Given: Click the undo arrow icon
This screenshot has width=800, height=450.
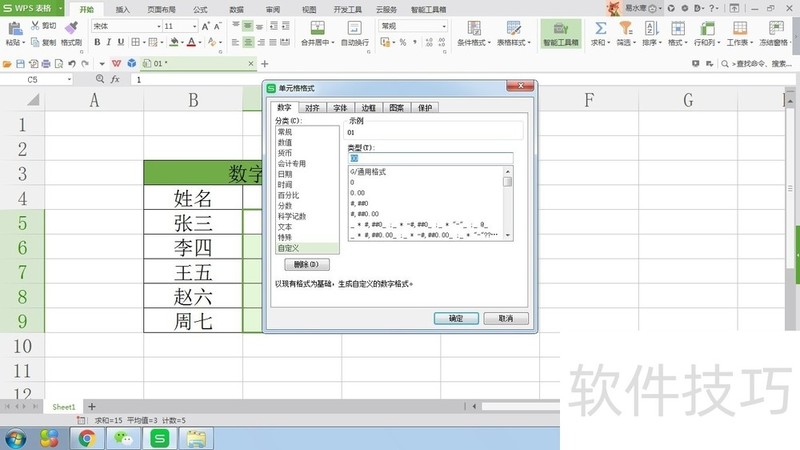Looking at the screenshot, I should [x=72, y=64].
